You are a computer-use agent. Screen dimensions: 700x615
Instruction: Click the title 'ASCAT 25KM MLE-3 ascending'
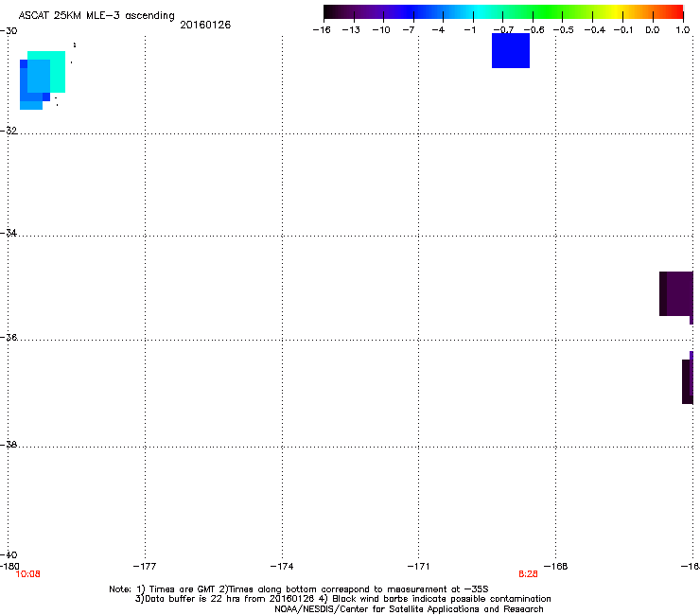coord(96,15)
